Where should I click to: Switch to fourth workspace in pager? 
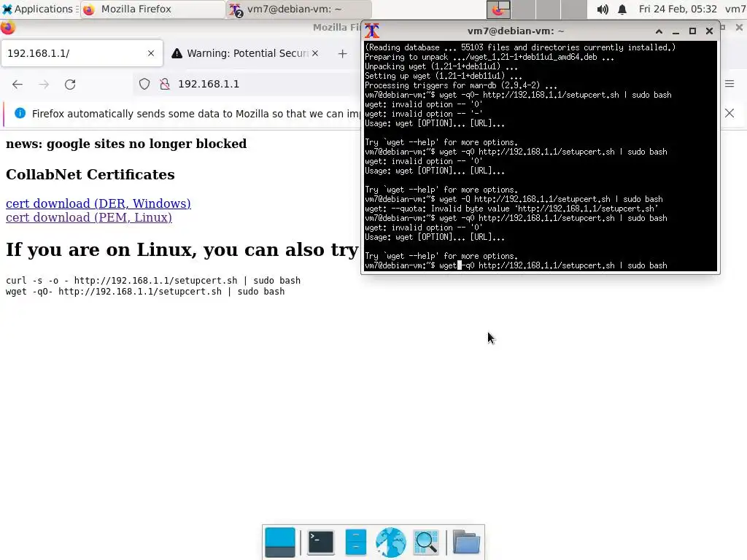[573, 9]
